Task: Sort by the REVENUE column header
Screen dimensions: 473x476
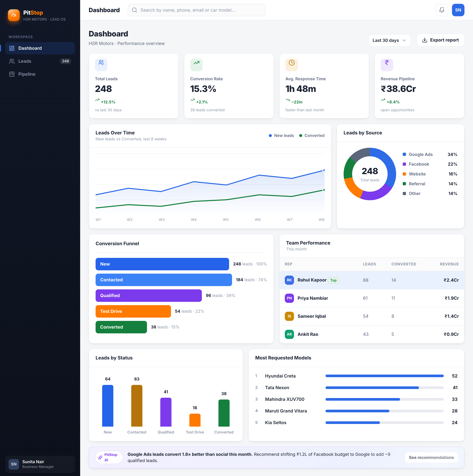Action: (449, 264)
